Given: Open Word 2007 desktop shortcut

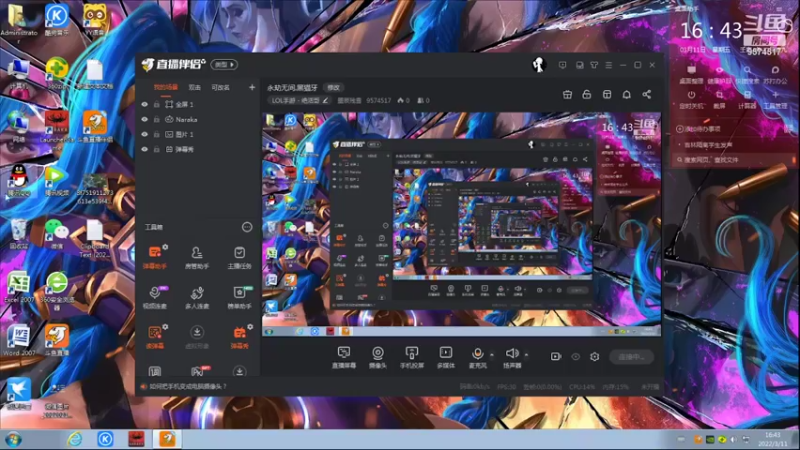Looking at the screenshot, I should point(19,341).
